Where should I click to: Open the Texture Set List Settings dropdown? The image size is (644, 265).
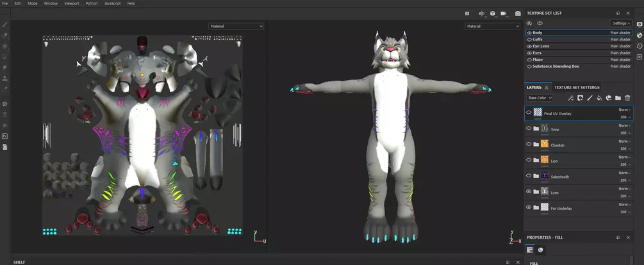pos(620,24)
